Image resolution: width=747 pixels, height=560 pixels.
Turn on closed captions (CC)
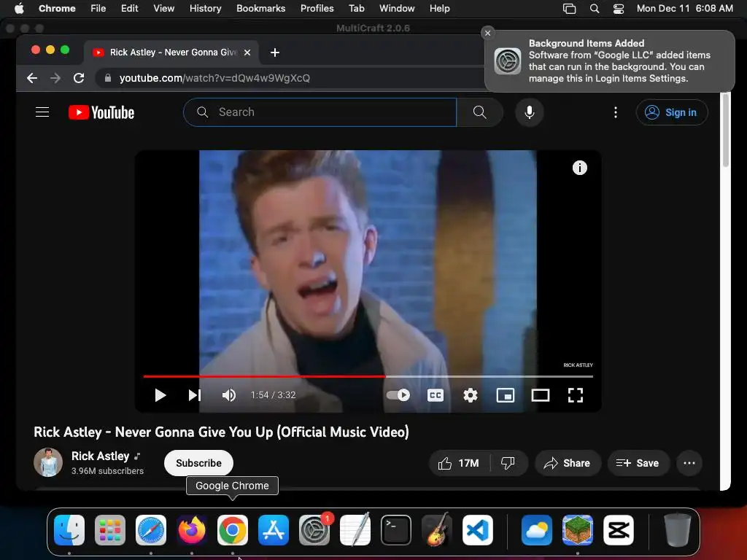pyautogui.click(x=436, y=395)
